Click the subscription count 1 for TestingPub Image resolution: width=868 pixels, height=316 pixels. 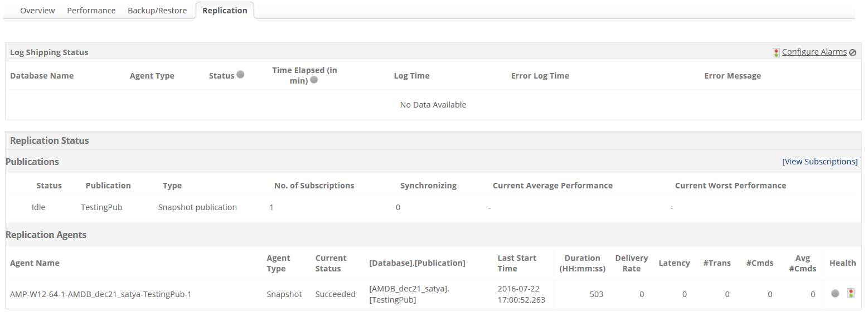[271, 207]
